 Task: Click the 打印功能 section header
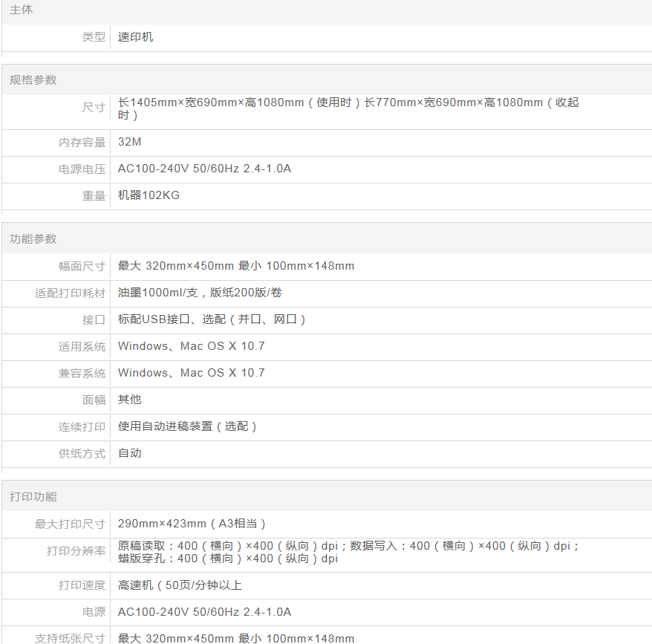[x=33, y=497]
